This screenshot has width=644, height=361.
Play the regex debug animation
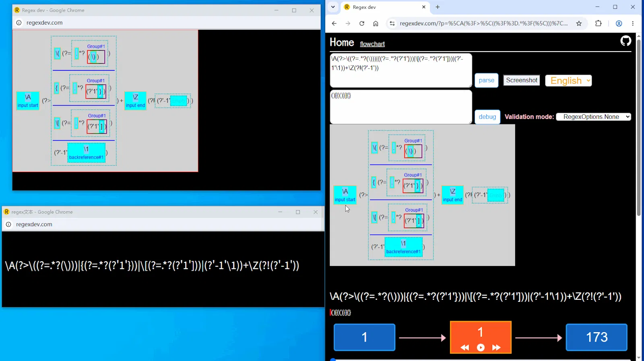[x=481, y=347]
